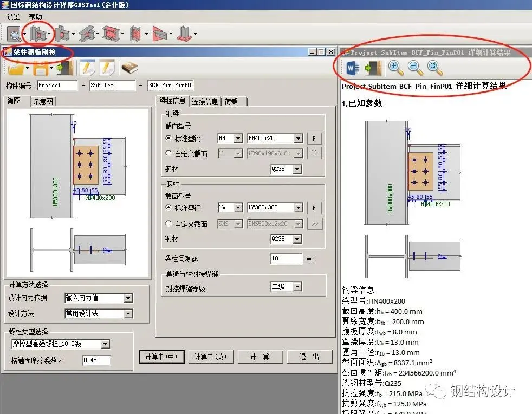Save using the orange floppy disk icon

[x=41, y=68]
